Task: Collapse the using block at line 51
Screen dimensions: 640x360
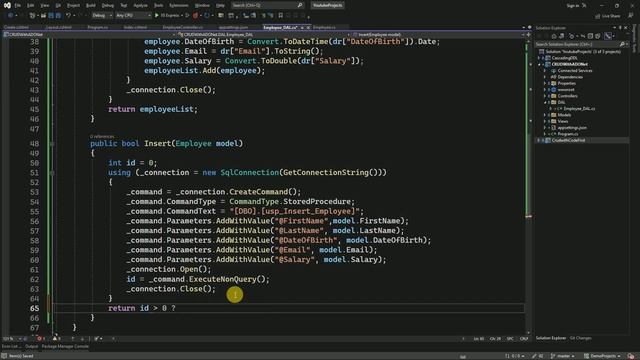Action: coord(52,173)
